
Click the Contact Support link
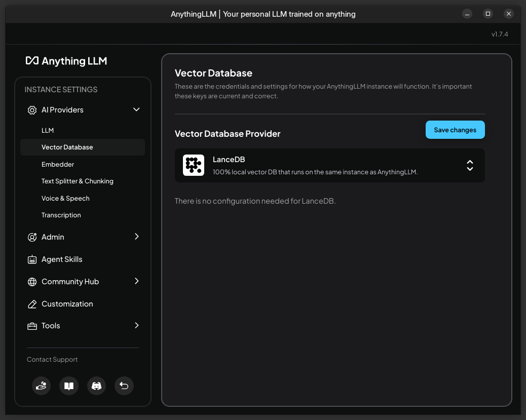click(52, 359)
